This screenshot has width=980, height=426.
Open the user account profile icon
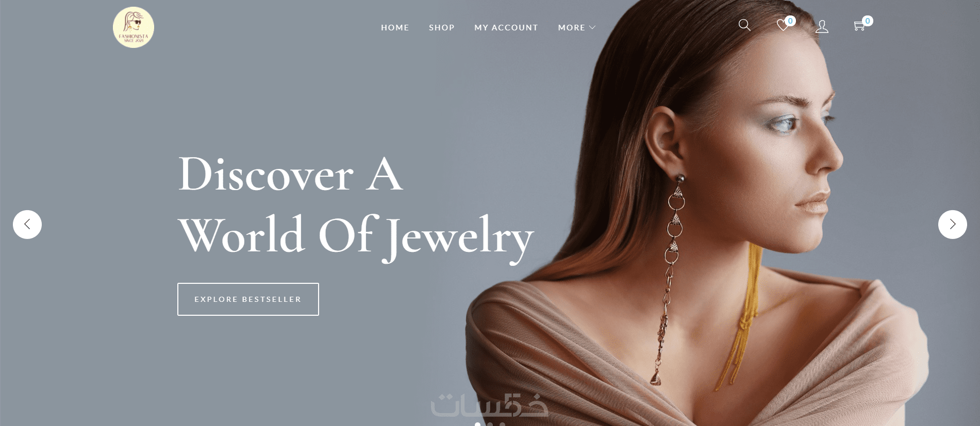pyautogui.click(x=822, y=27)
